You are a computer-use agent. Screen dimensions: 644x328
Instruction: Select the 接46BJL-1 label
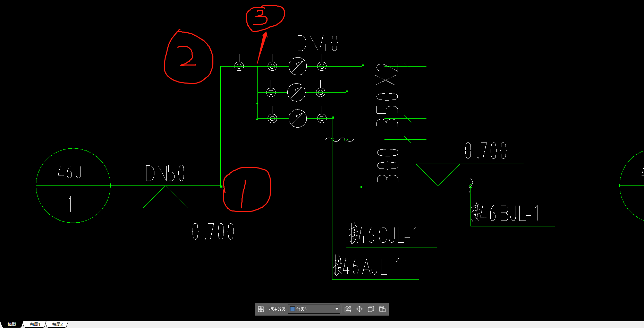tap(505, 213)
